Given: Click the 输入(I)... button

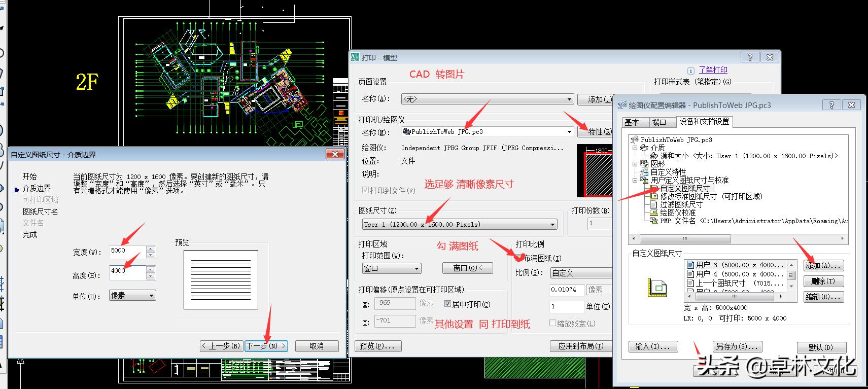Looking at the screenshot, I should (652, 346).
